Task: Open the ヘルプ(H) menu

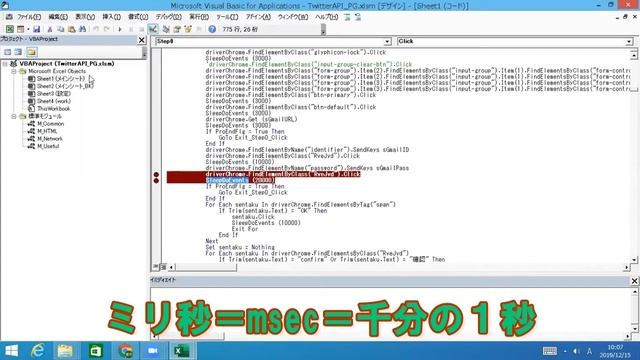Action: [327, 17]
